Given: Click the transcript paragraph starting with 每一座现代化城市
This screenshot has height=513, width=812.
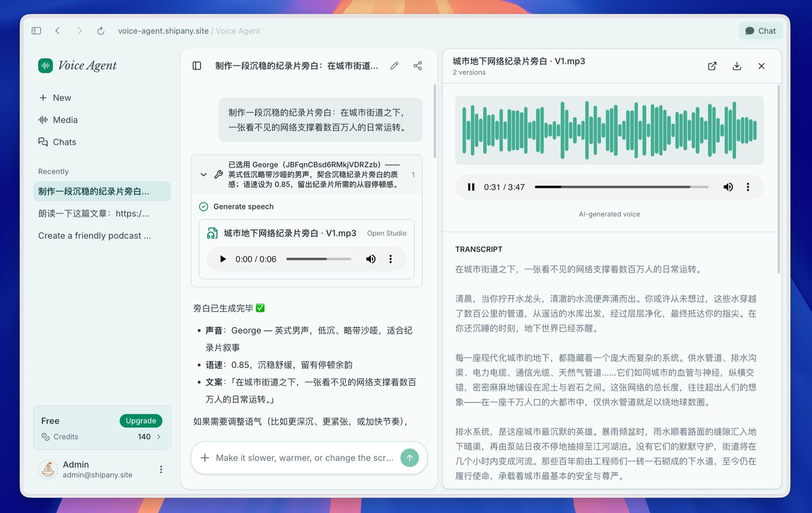Looking at the screenshot, I should tap(606, 380).
